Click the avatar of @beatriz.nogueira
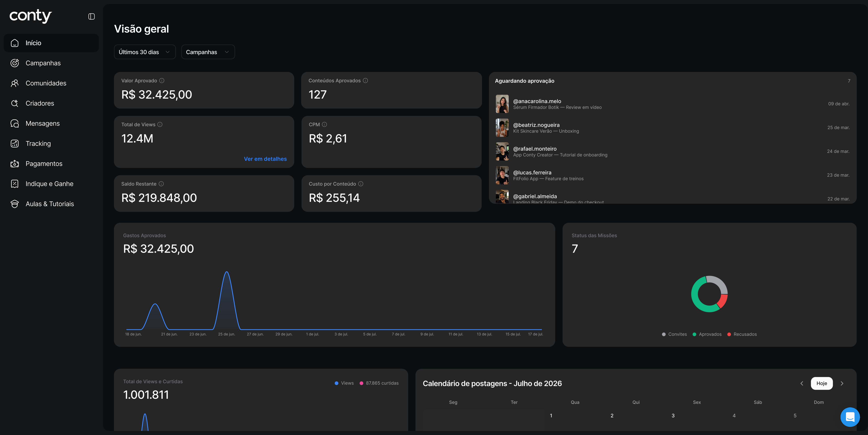 502,128
